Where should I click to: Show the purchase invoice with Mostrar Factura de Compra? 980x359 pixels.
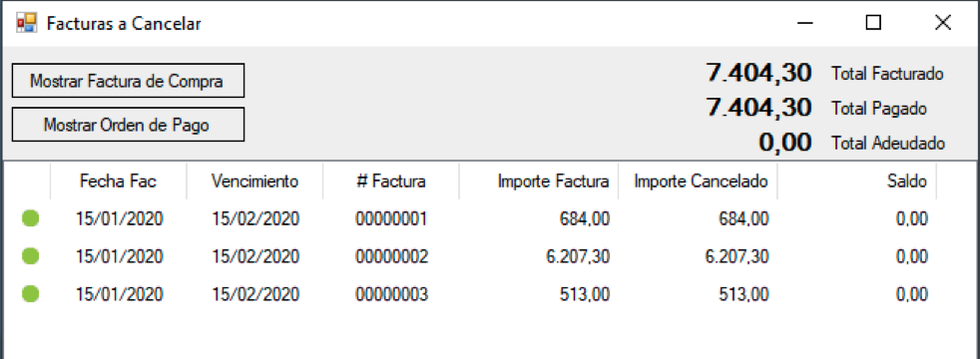[128, 81]
